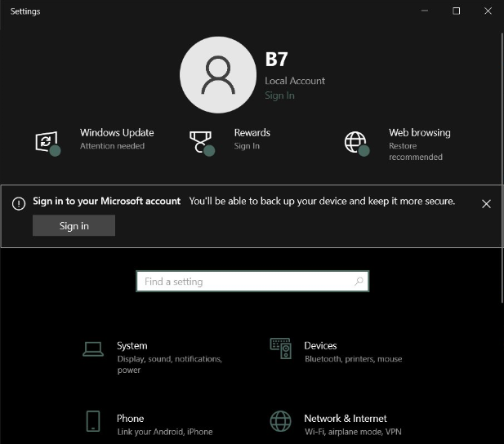The image size is (504, 444).
Task: Click the Network & Internet globe icon
Action: (281, 421)
